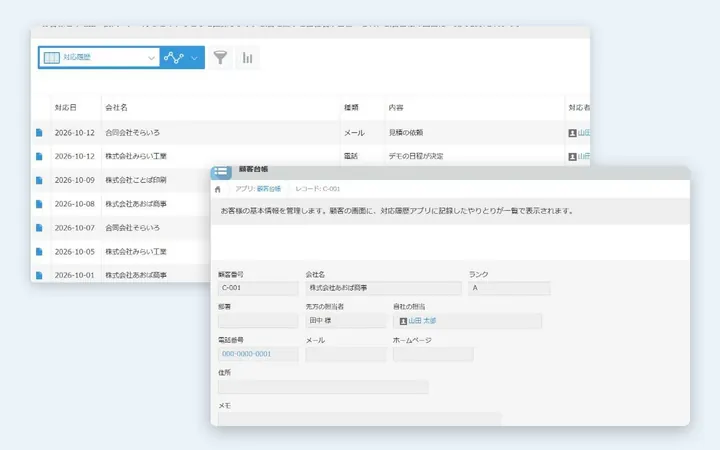Image resolution: width=720 pixels, height=450 pixels.
Task: Click the 内容 column header
Action: (396, 107)
